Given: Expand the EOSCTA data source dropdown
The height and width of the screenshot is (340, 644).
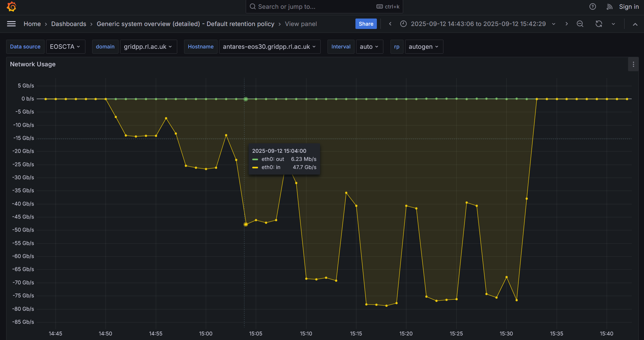Looking at the screenshot, I should [x=65, y=46].
